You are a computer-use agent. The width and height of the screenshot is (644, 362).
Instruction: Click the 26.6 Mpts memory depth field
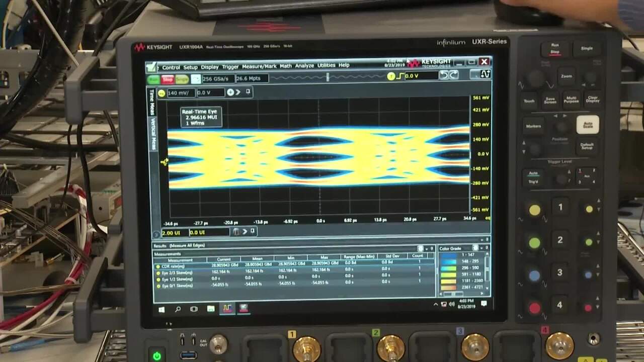coord(252,78)
